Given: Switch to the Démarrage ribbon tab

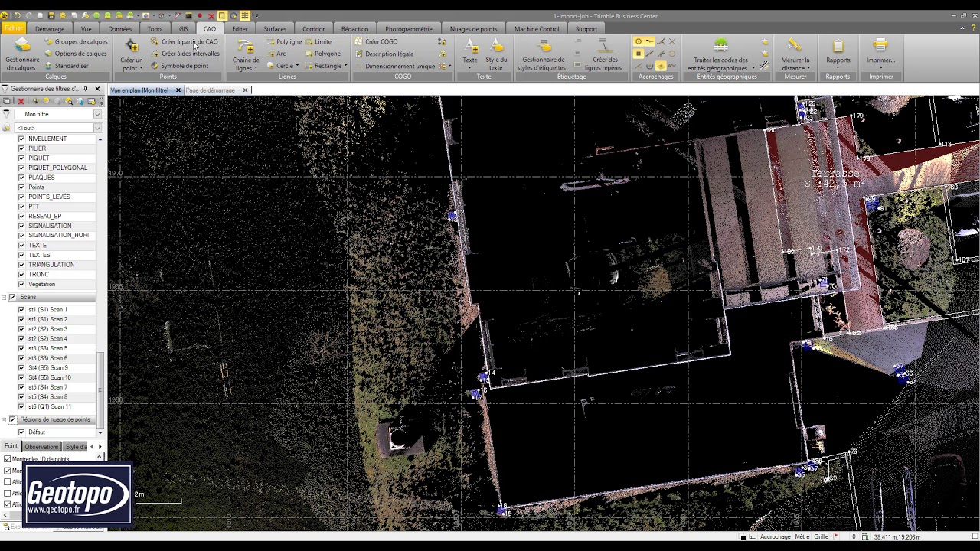Looking at the screenshot, I should [x=50, y=29].
